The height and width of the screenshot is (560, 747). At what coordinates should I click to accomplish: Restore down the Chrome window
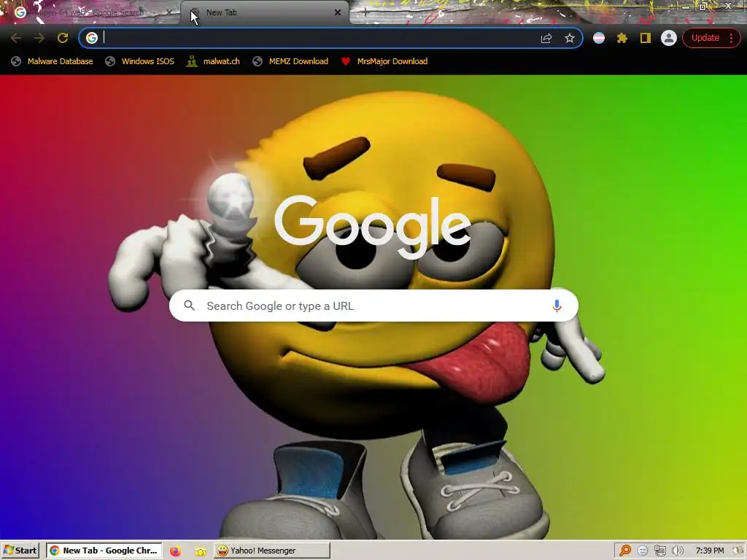[703, 7]
